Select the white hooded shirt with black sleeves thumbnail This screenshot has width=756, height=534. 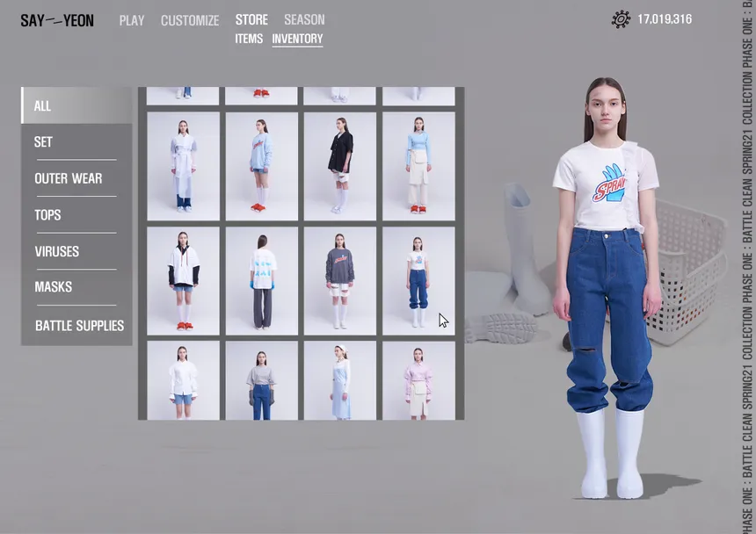(x=183, y=281)
